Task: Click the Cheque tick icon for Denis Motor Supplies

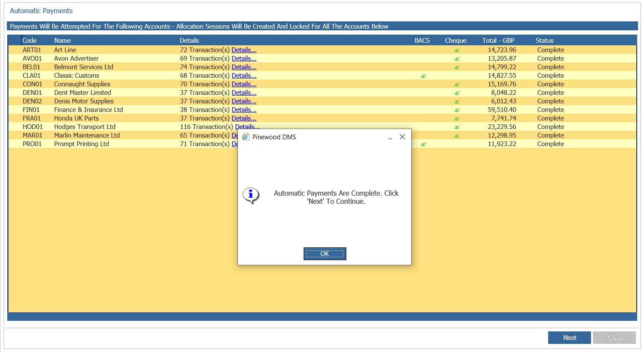Action: (x=457, y=102)
